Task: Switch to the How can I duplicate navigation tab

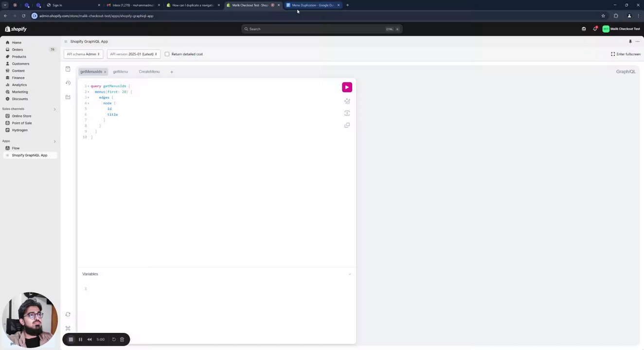Action: 193,5
